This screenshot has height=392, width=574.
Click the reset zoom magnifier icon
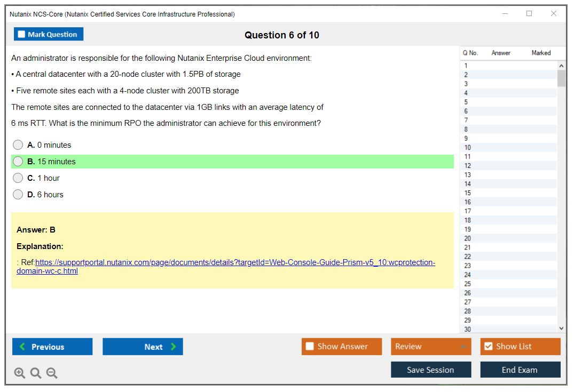[x=36, y=373]
